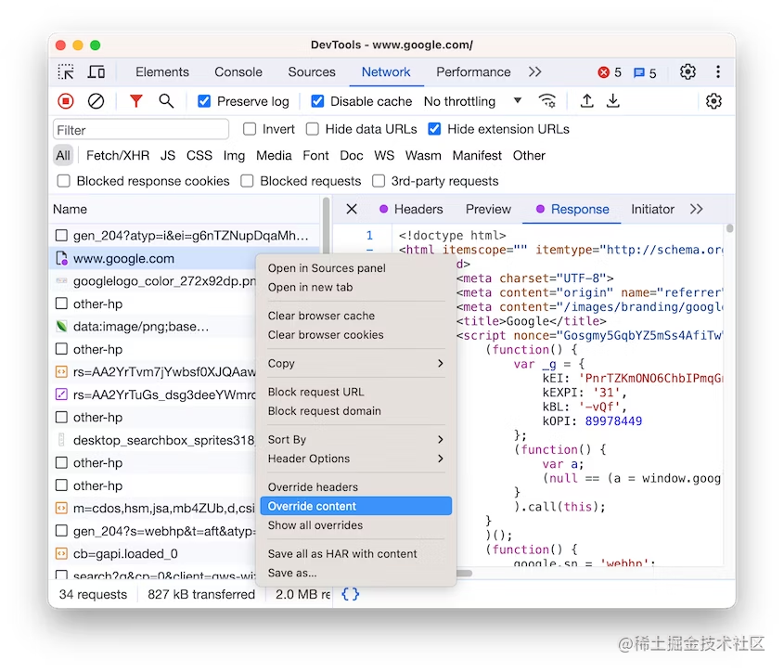The height and width of the screenshot is (672, 784).
Task: Uncheck Hide extension URLs
Action: (434, 129)
